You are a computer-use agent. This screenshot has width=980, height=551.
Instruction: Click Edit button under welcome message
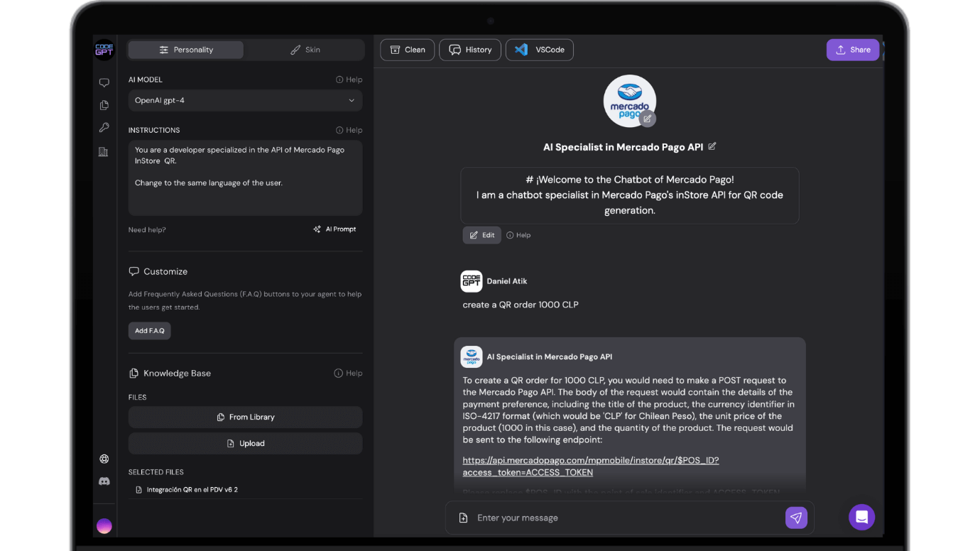point(482,235)
